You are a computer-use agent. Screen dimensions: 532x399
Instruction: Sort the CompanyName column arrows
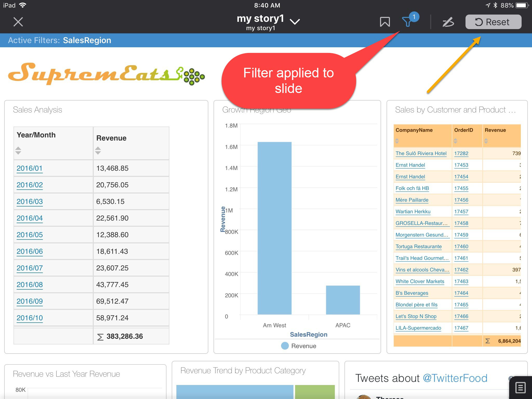pos(397,141)
